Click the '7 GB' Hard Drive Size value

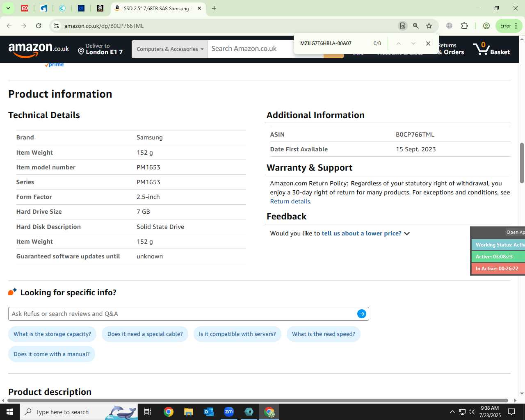point(143,212)
